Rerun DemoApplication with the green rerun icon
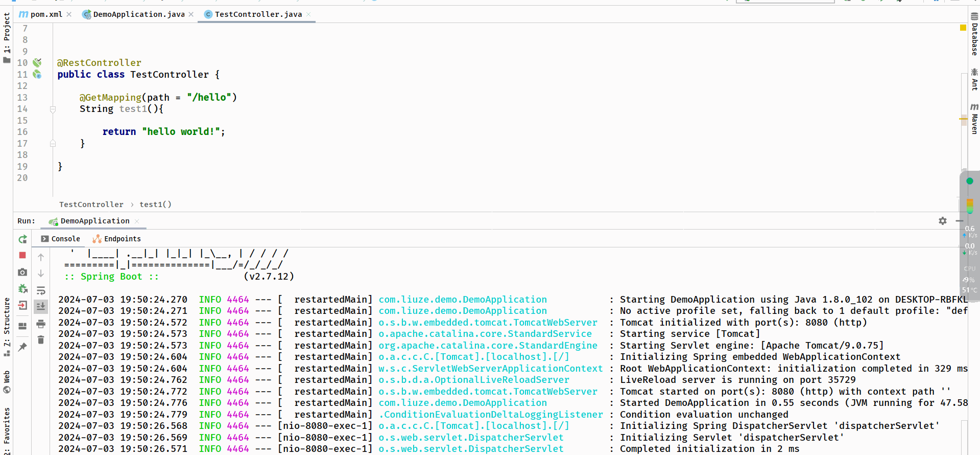 tap(22, 239)
